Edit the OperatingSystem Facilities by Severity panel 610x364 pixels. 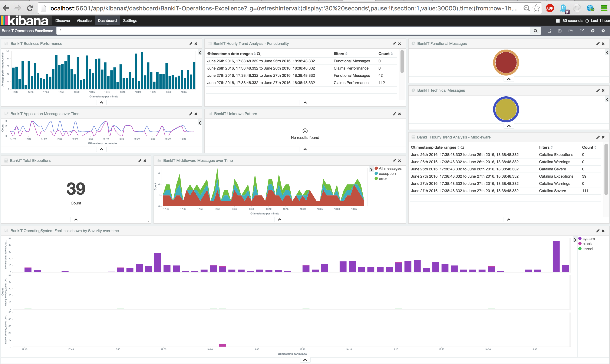(598, 231)
